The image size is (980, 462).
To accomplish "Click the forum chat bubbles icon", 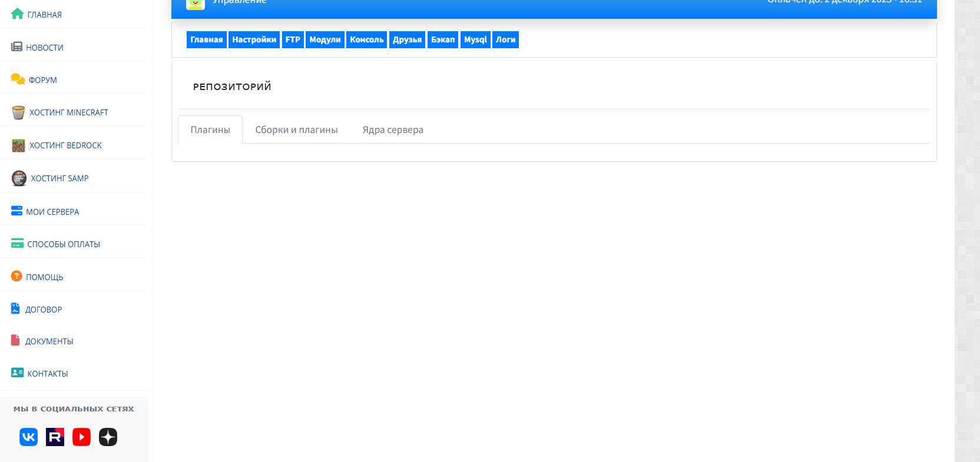I will pyautogui.click(x=18, y=79).
